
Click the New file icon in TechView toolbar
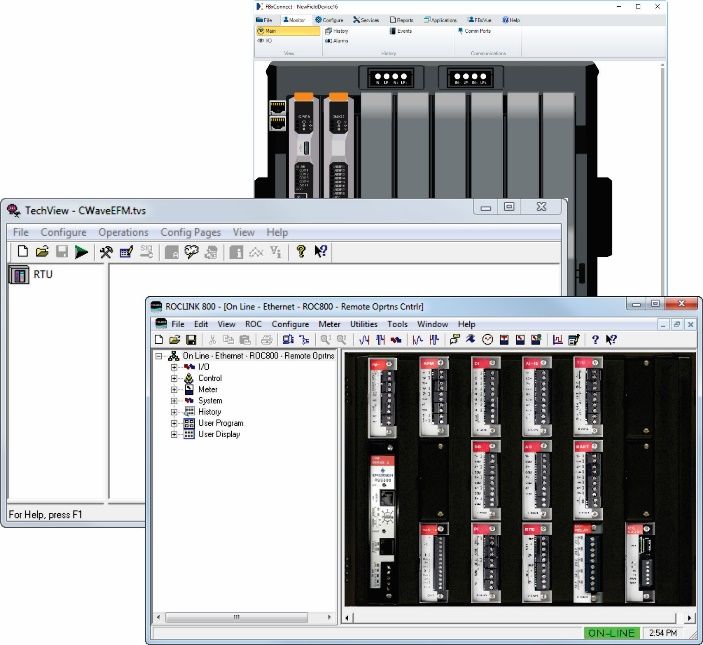coord(22,251)
